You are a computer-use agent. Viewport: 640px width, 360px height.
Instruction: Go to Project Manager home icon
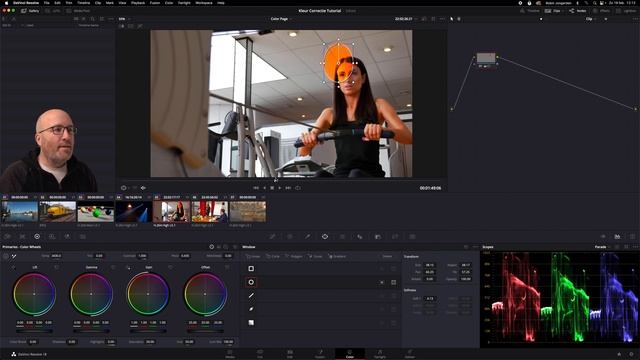click(x=619, y=354)
